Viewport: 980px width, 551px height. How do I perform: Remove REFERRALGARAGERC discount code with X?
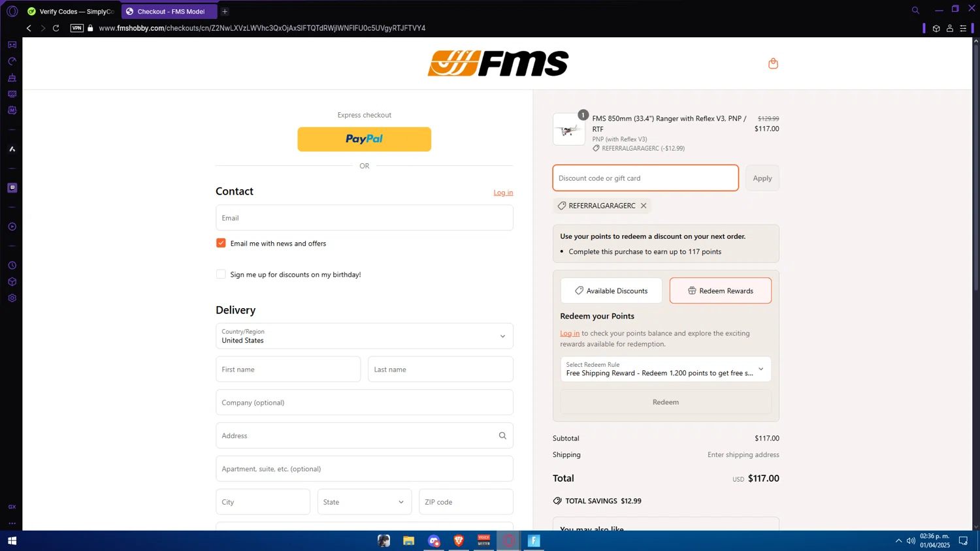(x=644, y=206)
